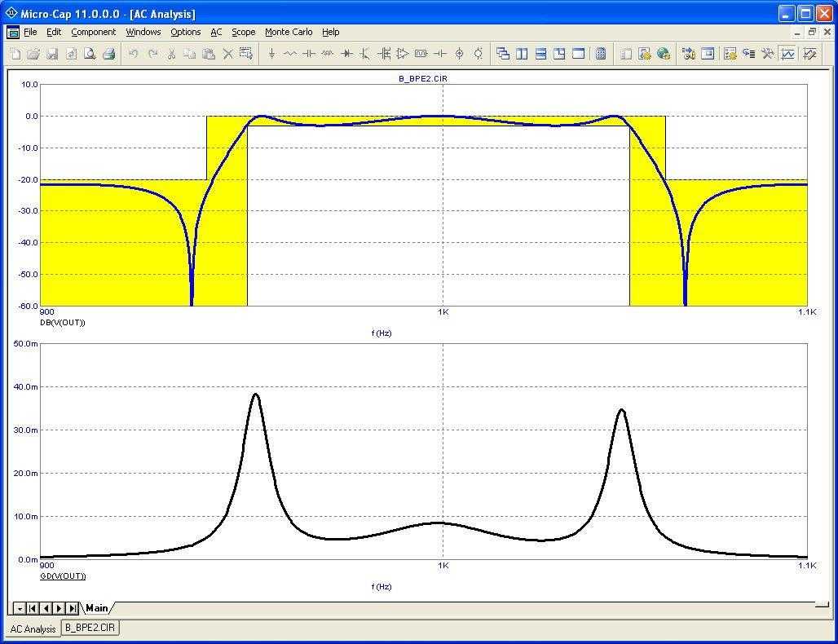Create a new circuit file
838x644 pixels.
(x=15, y=53)
